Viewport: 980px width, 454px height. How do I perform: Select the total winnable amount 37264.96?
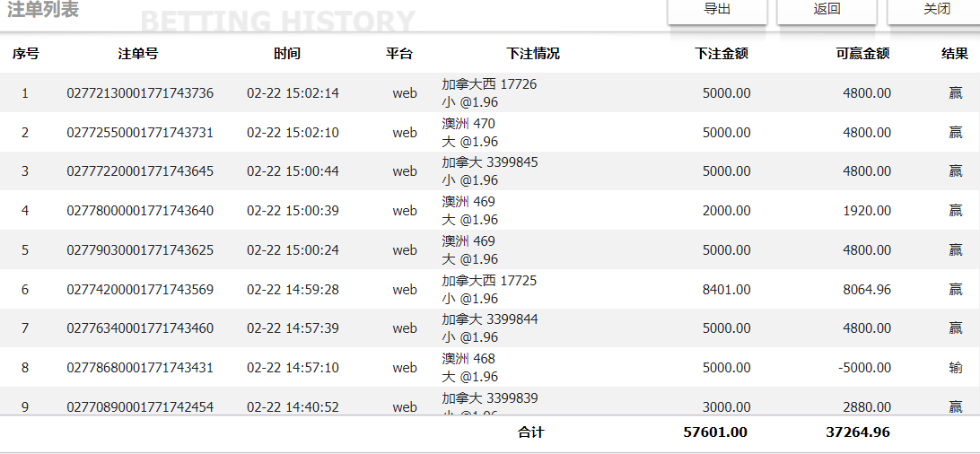click(x=858, y=432)
